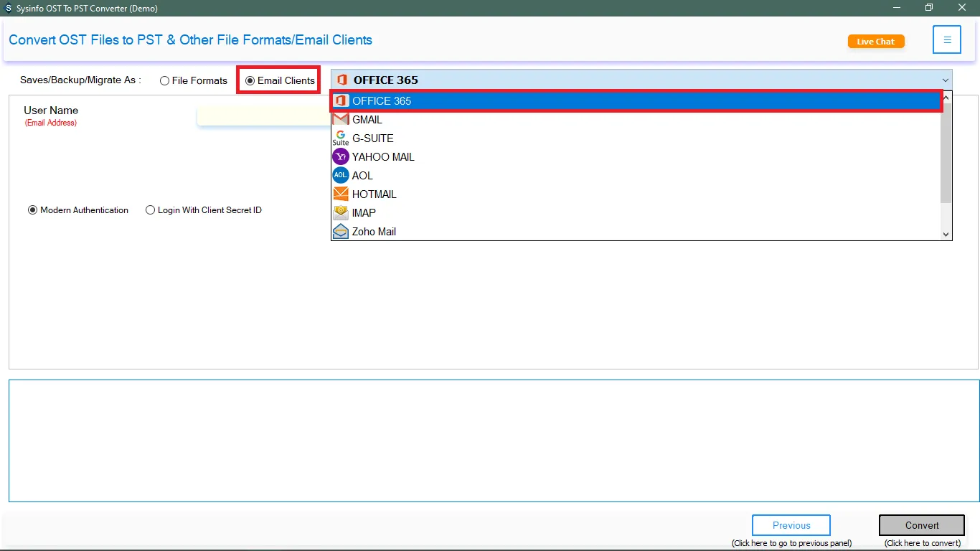Collapse the OFFICE 365 combo box
Image resolution: width=980 pixels, height=551 pixels.
click(x=945, y=80)
